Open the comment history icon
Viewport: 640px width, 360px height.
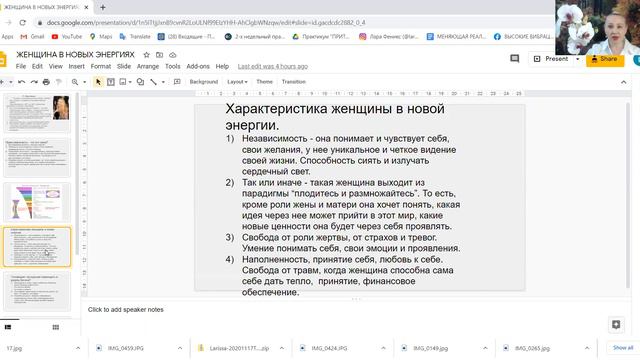[515, 59]
